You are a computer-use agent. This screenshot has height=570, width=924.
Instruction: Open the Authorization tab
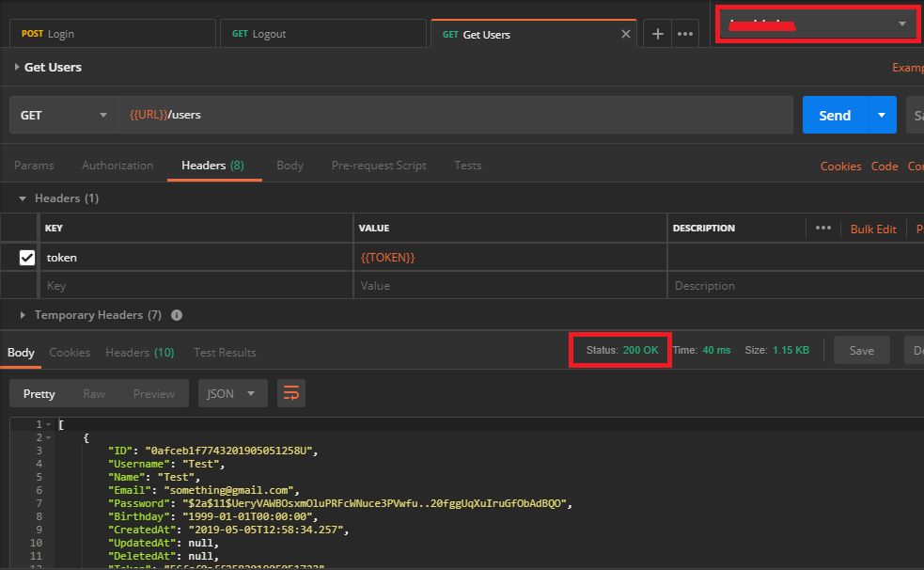117,166
